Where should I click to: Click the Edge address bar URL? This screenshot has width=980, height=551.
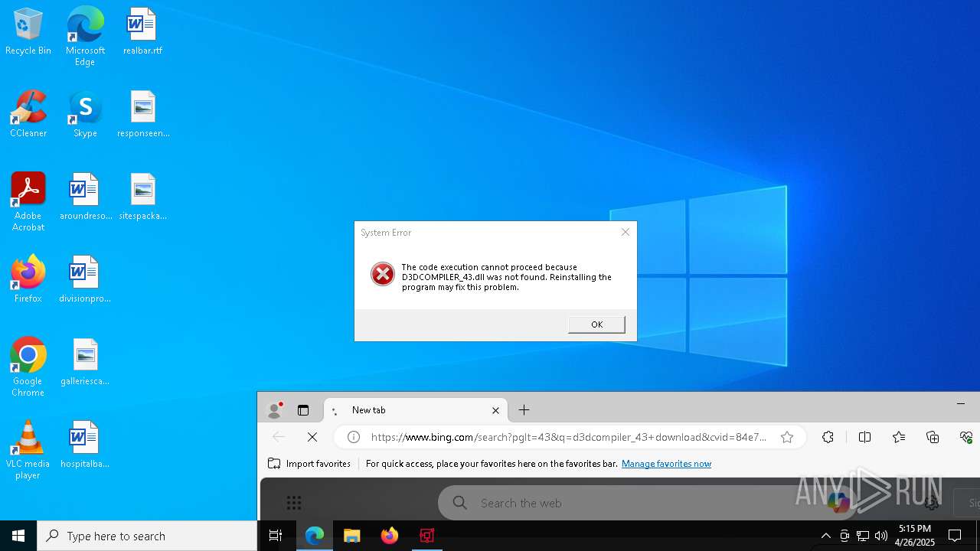[x=569, y=437]
